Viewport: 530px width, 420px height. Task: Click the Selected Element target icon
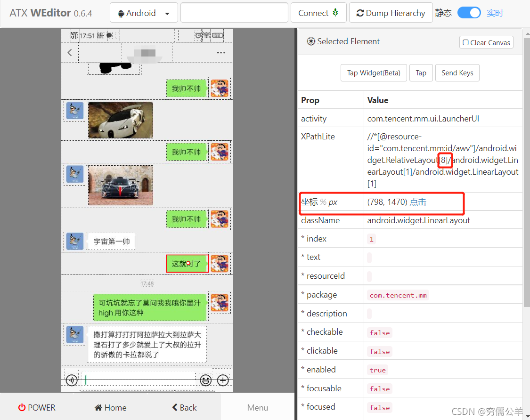(310, 41)
